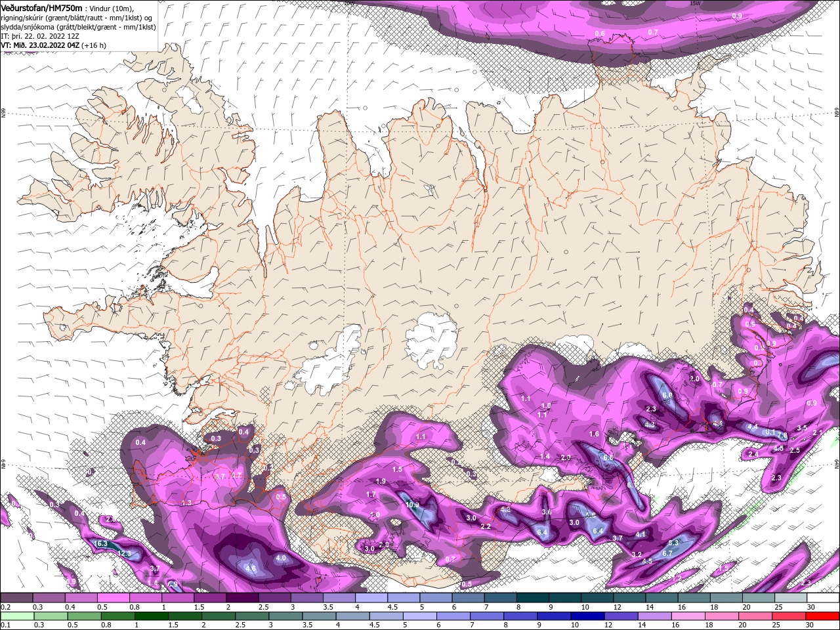Click the 3.6 precipitation value on map
This screenshot has width=840, height=630.
click(x=547, y=512)
